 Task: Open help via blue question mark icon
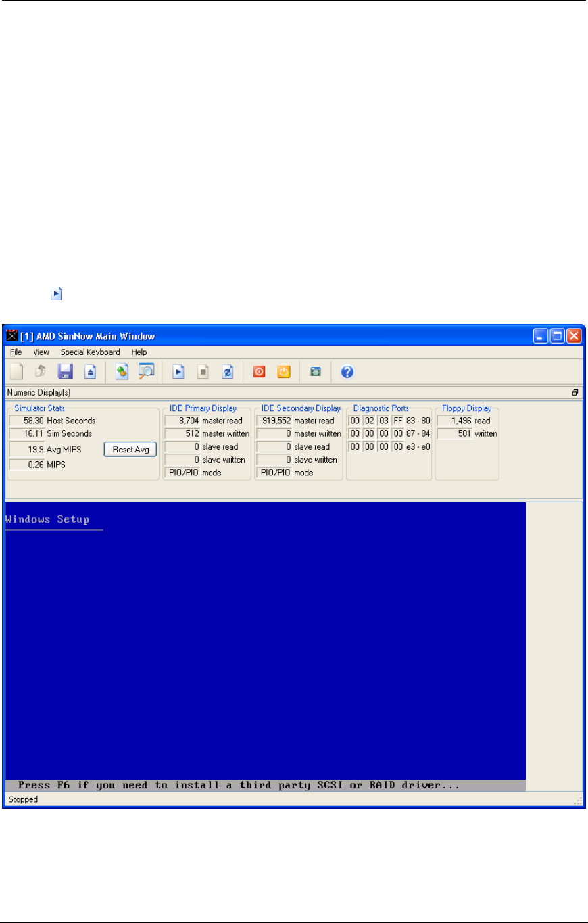click(x=347, y=372)
